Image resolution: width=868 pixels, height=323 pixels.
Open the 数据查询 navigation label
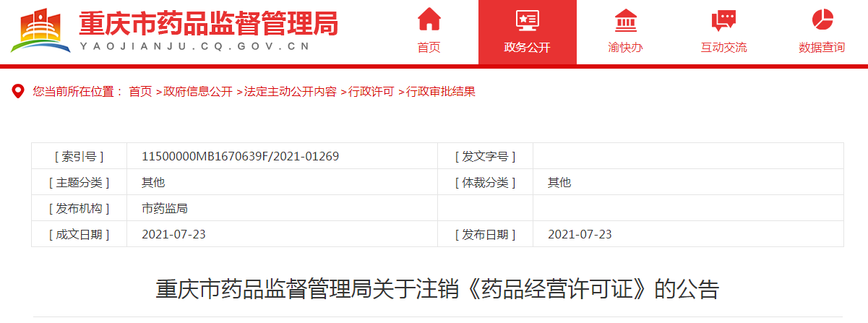coord(822,48)
